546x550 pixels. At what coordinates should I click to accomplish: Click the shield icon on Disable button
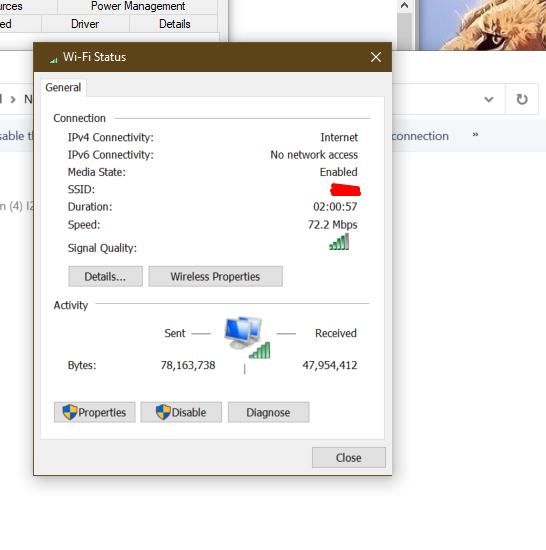pyautogui.click(x=163, y=412)
